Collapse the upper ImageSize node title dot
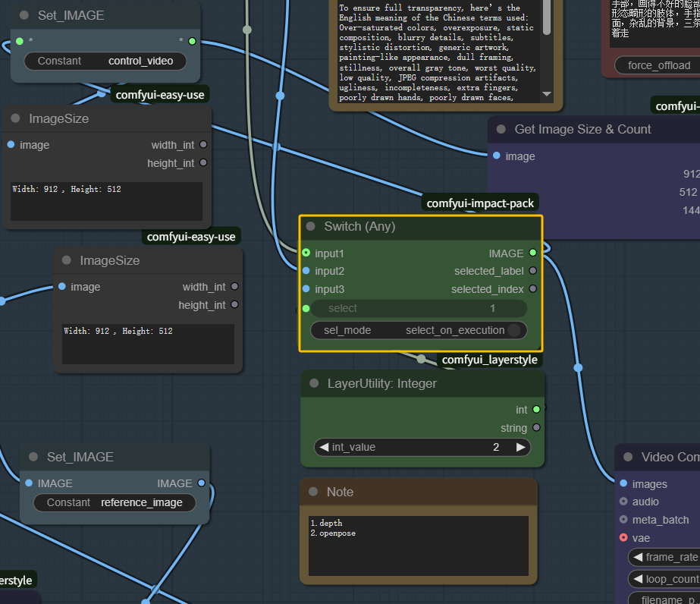The height and width of the screenshot is (604, 700). tap(16, 118)
